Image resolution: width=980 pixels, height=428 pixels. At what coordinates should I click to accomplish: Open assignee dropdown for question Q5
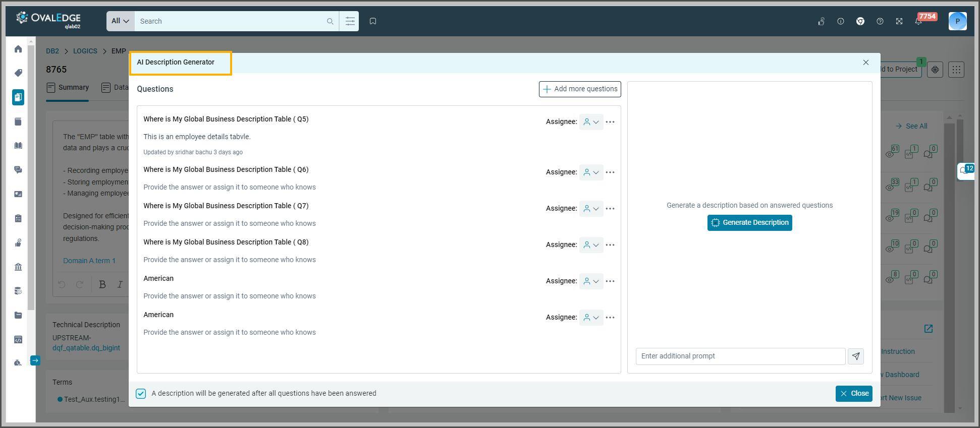591,122
